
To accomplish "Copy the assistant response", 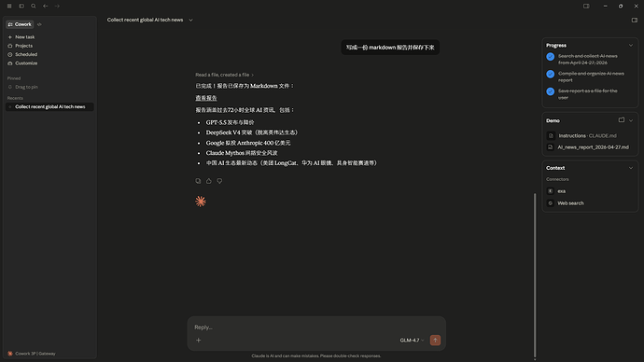I will pyautogui.click(x=198, y=181).
